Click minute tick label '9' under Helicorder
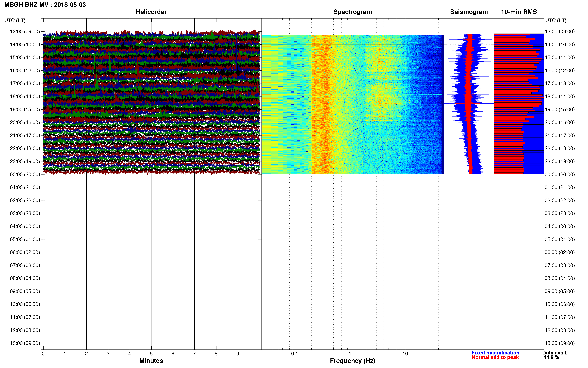This screenshot has width=588, height=368. coord(238,354)
